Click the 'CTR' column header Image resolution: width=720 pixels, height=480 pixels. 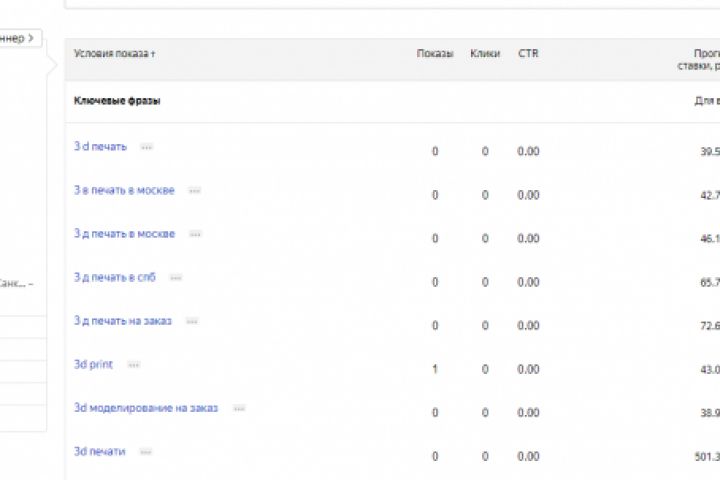point(528,53)
